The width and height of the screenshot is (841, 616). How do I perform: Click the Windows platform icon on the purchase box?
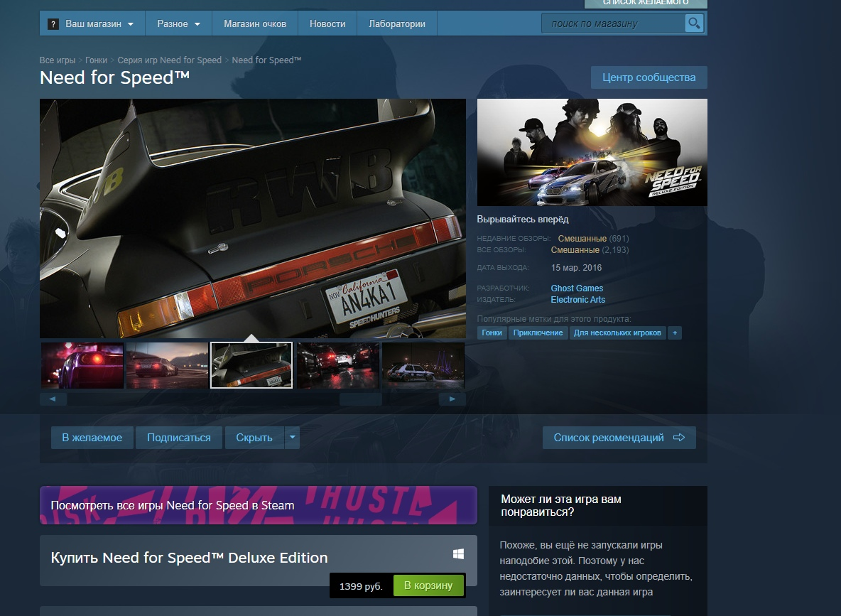(458, 552)
